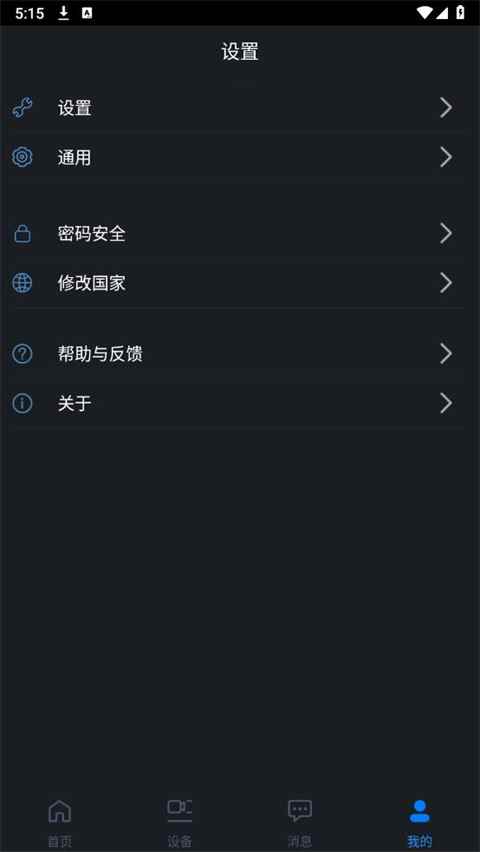The image size is (480, 852).
Task: Tap the Wi-Fi signal status icon
Action: (x=424, y=13)
